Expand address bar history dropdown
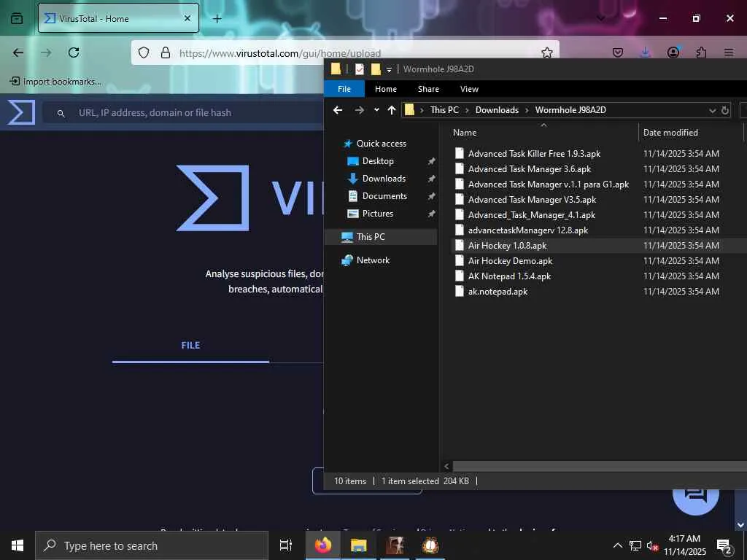The width and height of the screenshot is (747, 560). 712,111
